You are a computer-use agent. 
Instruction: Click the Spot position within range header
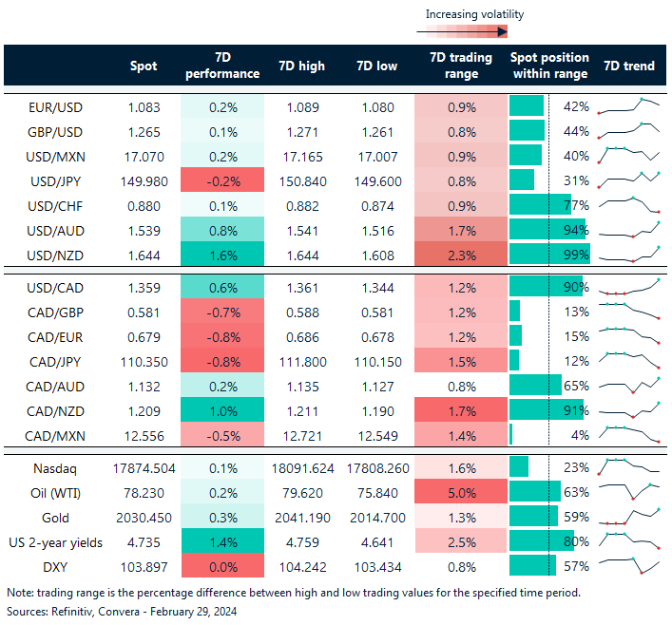[549, 66]
